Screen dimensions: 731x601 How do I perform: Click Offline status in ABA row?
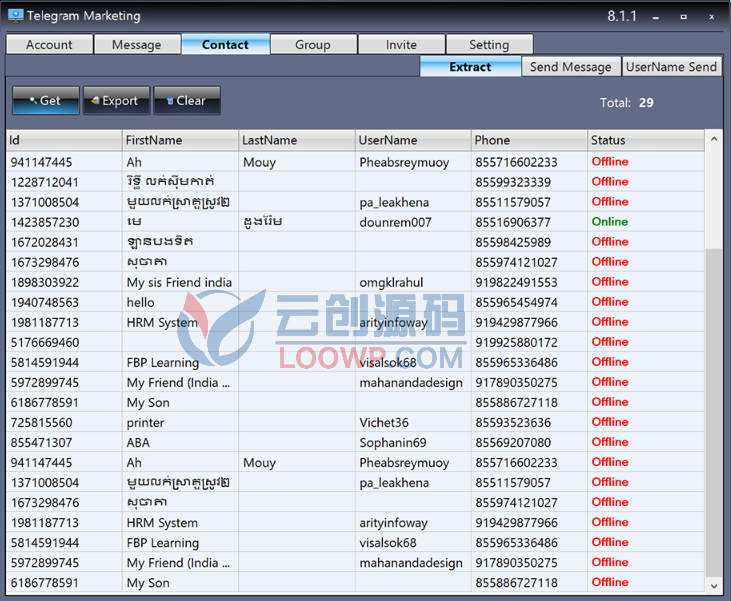(610, 442)
